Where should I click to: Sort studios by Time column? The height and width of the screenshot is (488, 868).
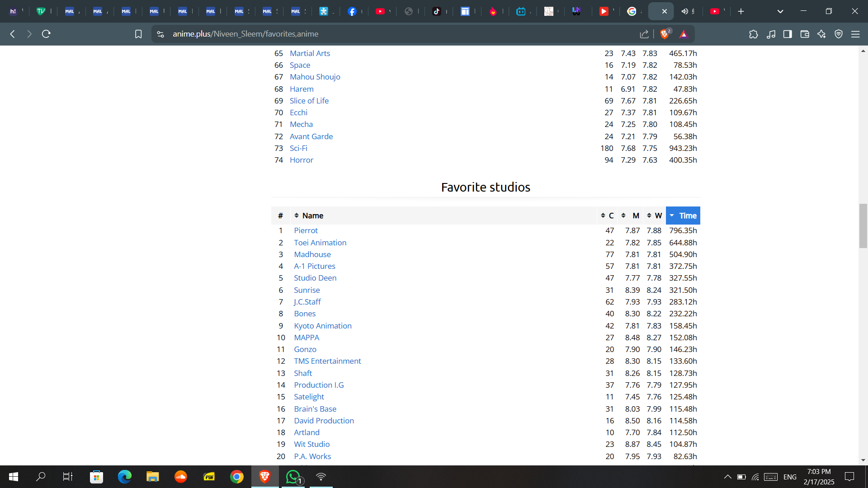pos(683,216)
